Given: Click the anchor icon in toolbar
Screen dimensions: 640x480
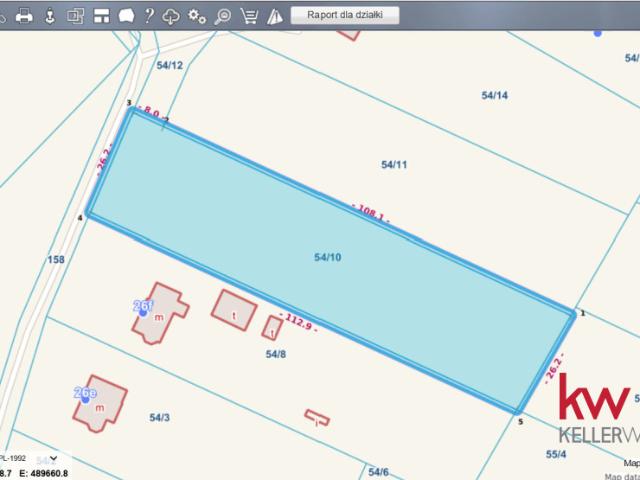Looking at the screenshot, I should pyautogui.click(x=50, y=15).
